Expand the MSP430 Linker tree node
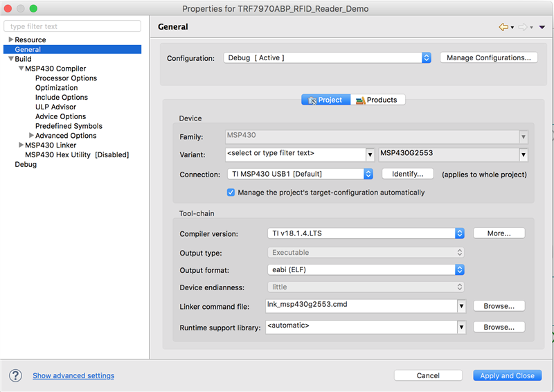Image resolution: width=554 pixels, height=392 pixels. [21, 145]
